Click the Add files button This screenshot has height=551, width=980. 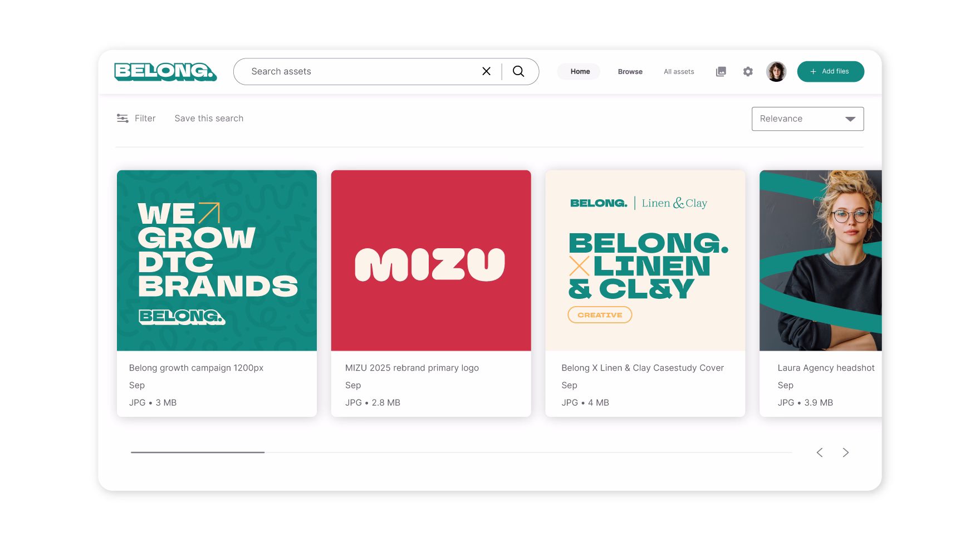coord(830,71)
